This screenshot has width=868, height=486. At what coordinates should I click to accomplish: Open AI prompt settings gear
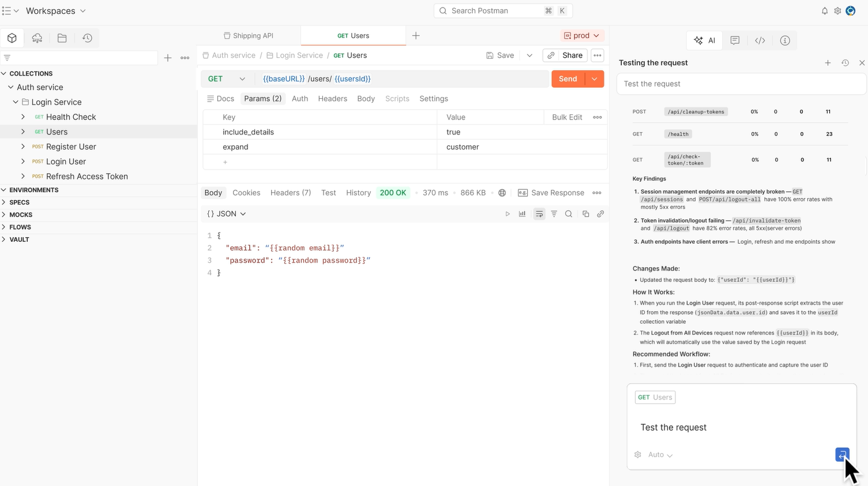pyautogui.click(x=638, y=455)
